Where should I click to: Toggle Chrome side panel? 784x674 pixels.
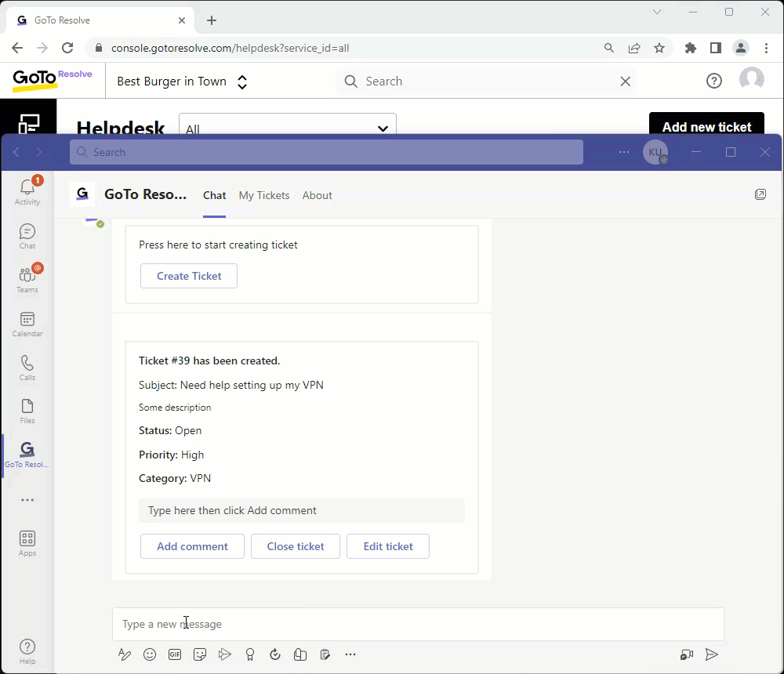point(716,48)
